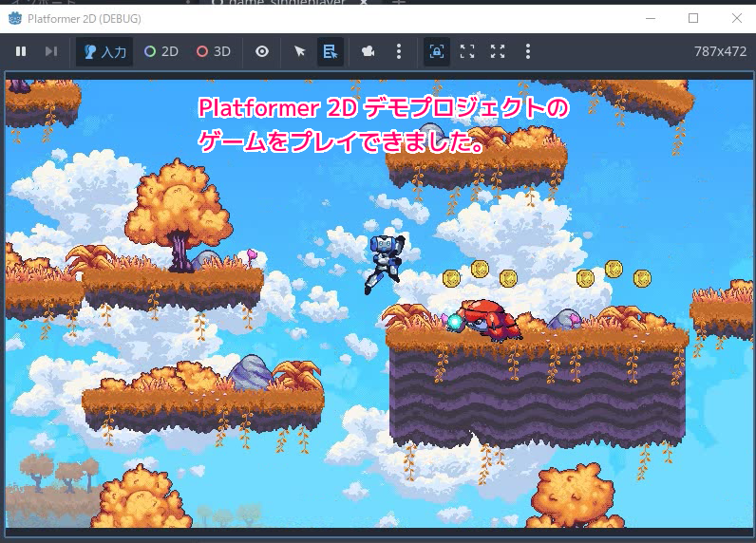Switch to 2D node selection mode
The width and height of the screenshot is (756, 543).
(161, 51)
